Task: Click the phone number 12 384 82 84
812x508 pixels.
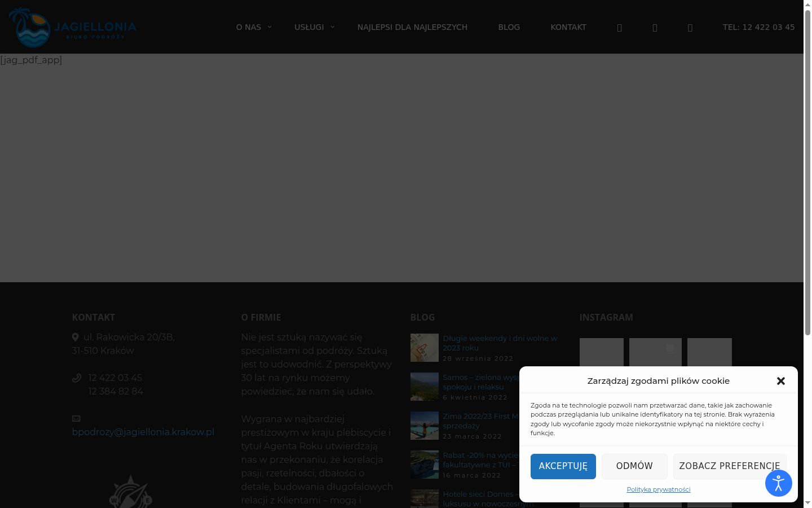Action: (x=116, y=391)
